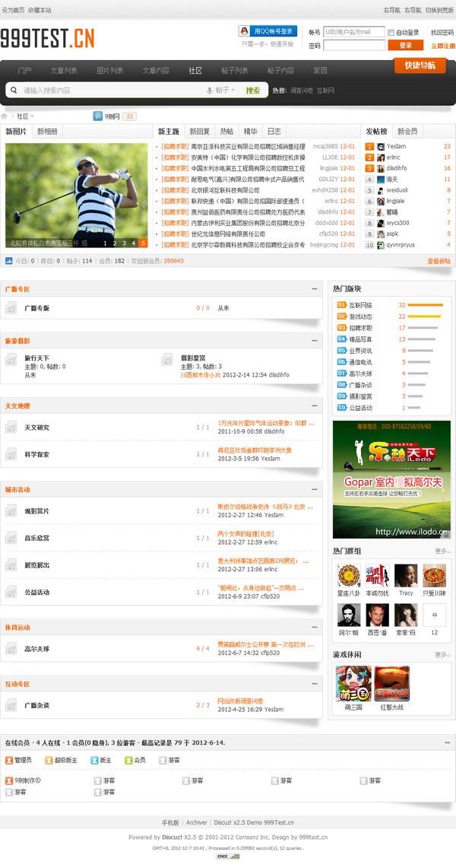456x868 pixels.
Task: Open the 门户 navigation item
Action: (x=24, y=70)
